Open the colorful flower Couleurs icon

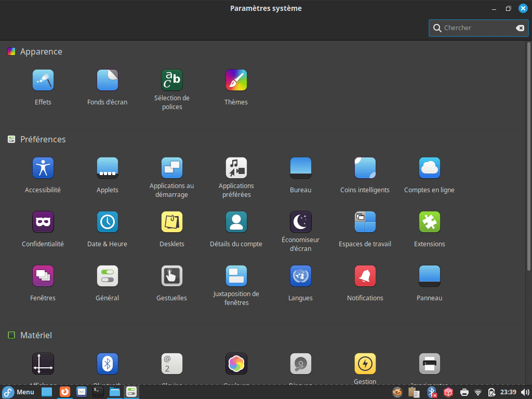point(236,364)
